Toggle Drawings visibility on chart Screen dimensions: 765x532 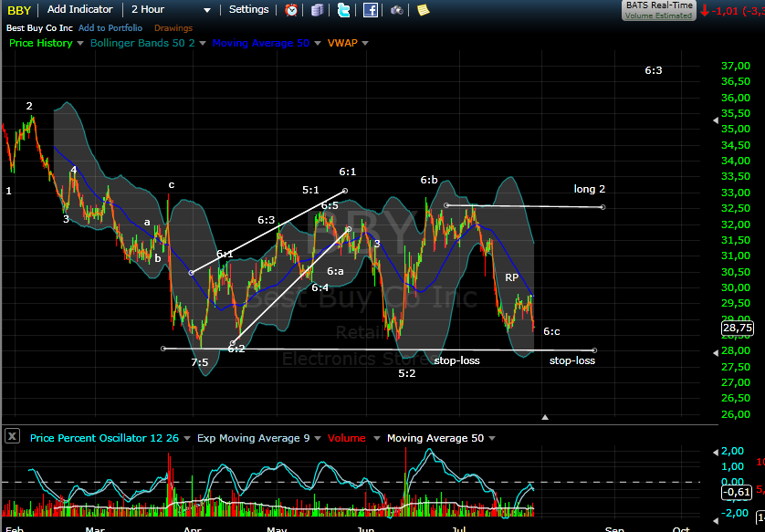tap(173, 28)
